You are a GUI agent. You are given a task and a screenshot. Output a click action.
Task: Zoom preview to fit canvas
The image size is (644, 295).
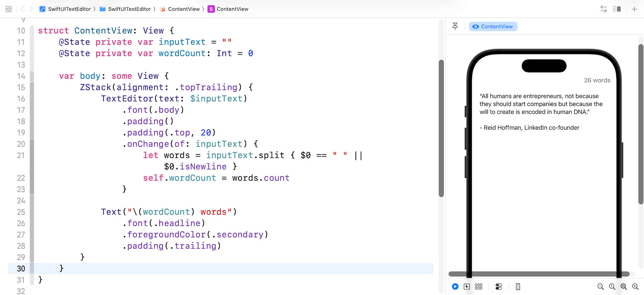pos(624,287)
